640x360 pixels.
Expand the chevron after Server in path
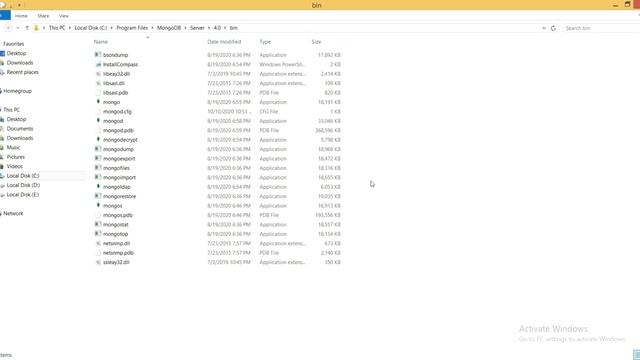[x=209, y=28]
